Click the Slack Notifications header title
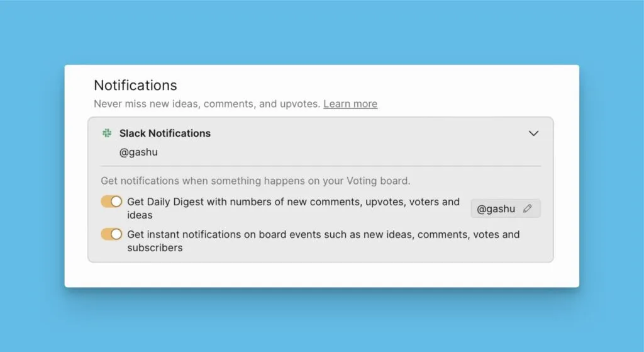This screenshot has height=352, width=644. [x=165, y=133]
